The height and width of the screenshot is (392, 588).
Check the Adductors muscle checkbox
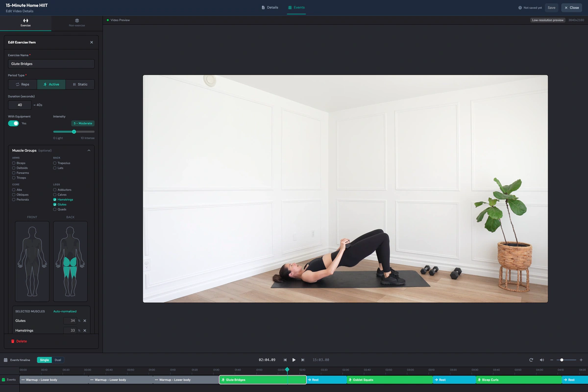55,190
